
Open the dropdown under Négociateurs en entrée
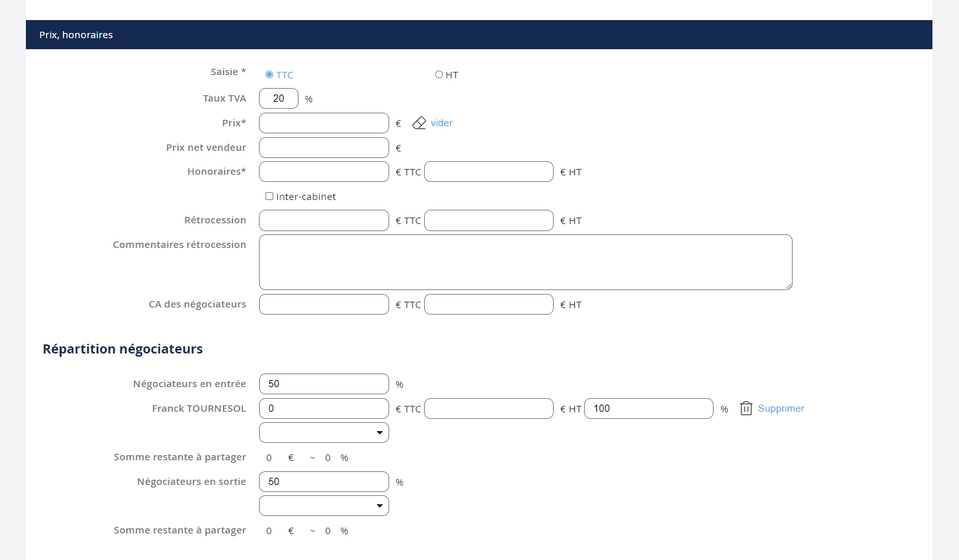coord(324,432)
